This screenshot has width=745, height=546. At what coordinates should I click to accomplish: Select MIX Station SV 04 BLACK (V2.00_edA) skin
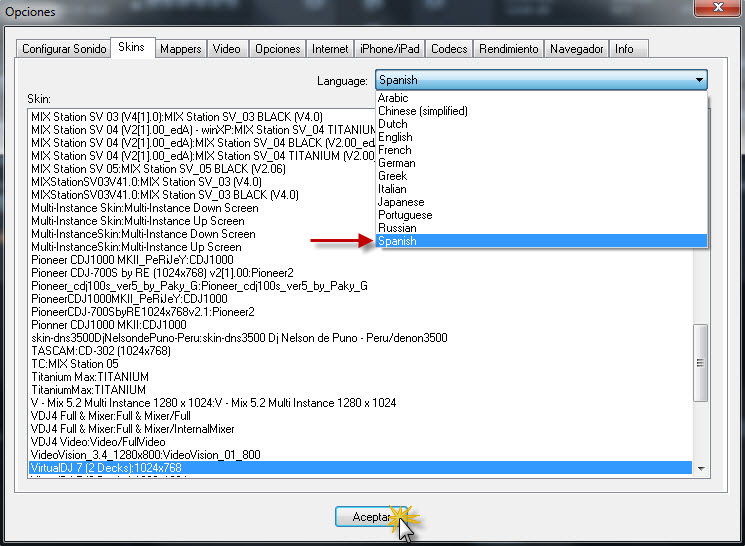[202, 143]
